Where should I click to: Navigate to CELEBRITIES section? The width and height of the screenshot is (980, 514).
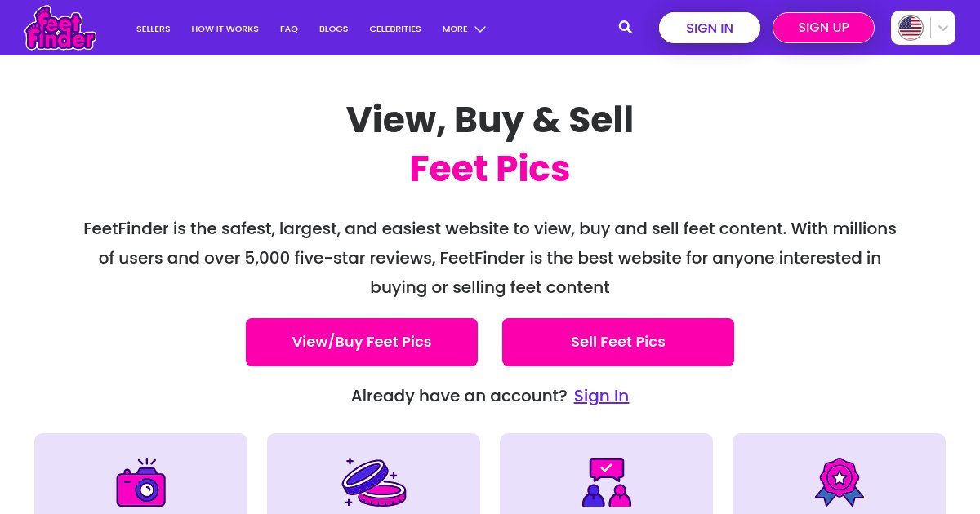point(395,29)
